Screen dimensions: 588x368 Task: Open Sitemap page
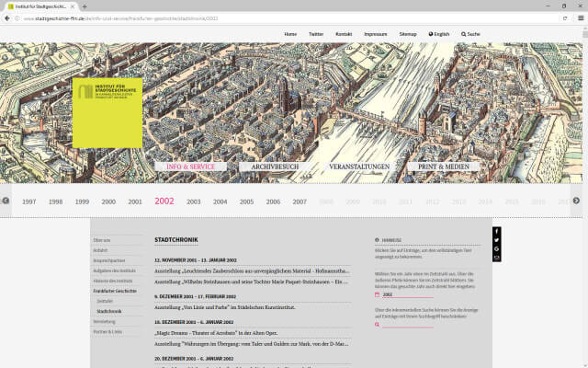[x=408, y=34]
